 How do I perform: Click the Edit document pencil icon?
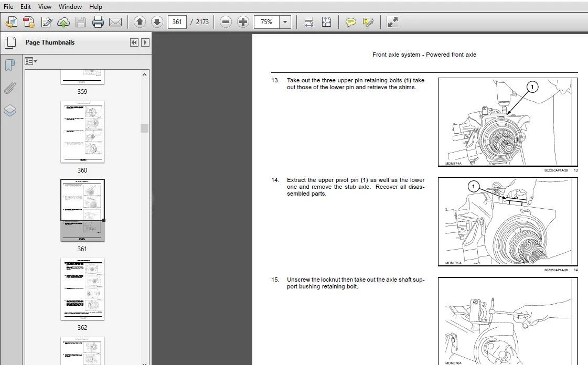[x=47, y=22]
